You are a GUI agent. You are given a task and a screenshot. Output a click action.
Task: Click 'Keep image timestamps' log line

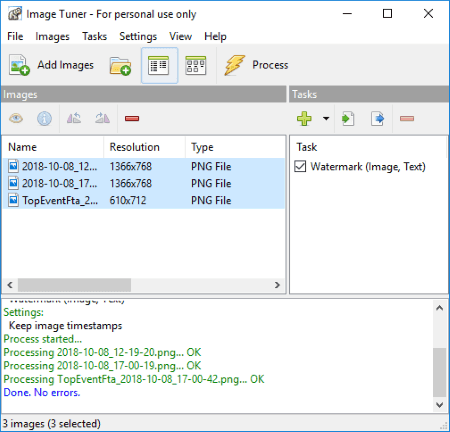click(x=65, y=326)
